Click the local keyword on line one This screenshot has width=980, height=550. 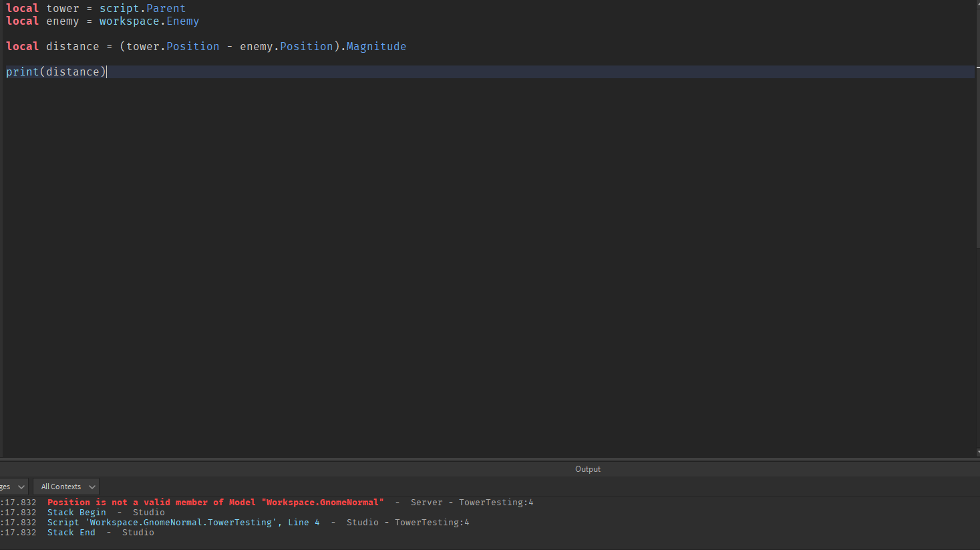click(21, 8)
